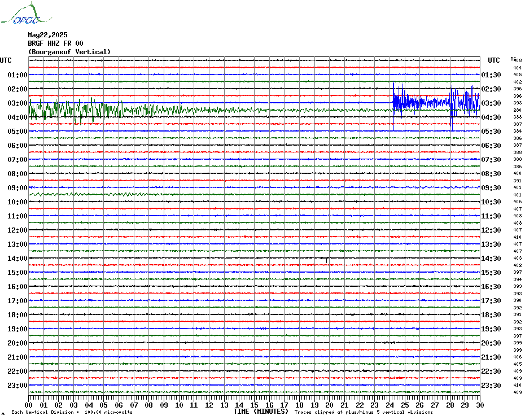Screen dimensions: 525x420
Task: Select the 06:00 hour label
Action: pos(17,145)
